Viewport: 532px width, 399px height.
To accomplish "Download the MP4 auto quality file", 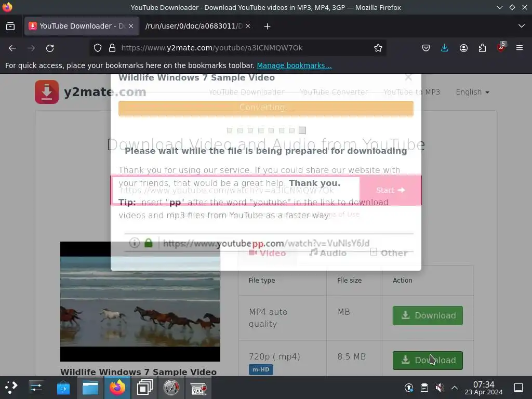I will click(x=428, y=315).
